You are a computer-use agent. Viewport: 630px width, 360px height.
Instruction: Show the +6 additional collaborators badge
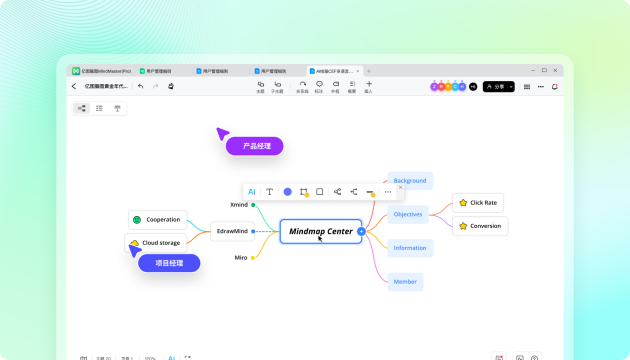click(x=473, y=87)
